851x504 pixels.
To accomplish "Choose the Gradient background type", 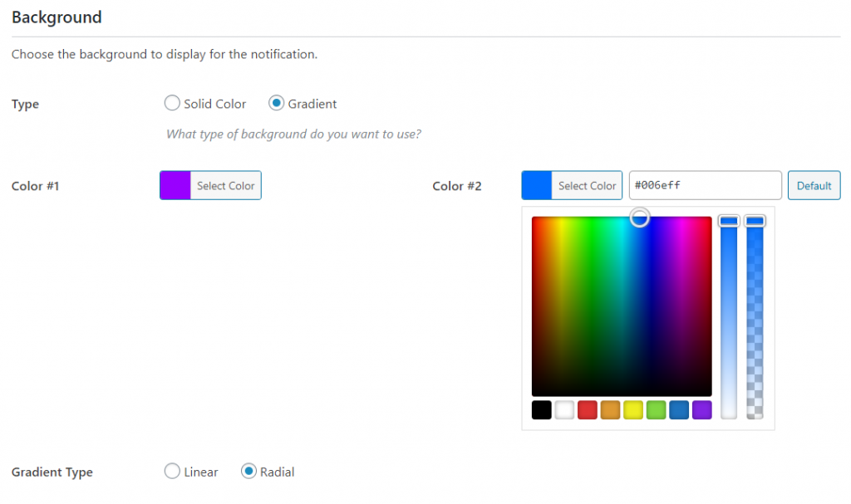I will click(277, 104).
